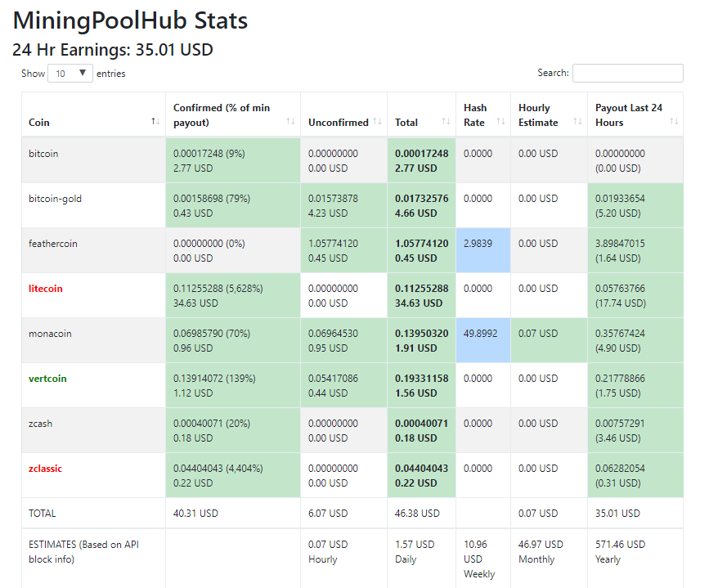Click the zcash row coin name
The height and width of the screenshot is (588, 709).
point(40,424)
